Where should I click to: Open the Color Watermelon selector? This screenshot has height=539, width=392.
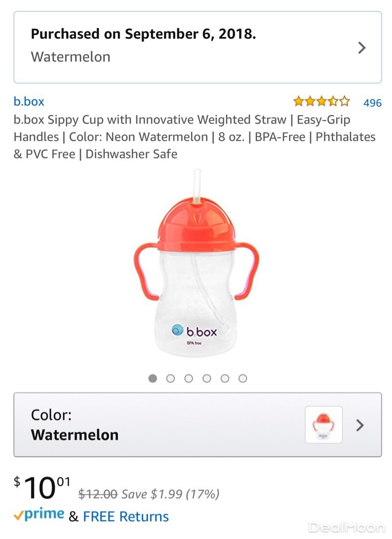coord(197,425)
